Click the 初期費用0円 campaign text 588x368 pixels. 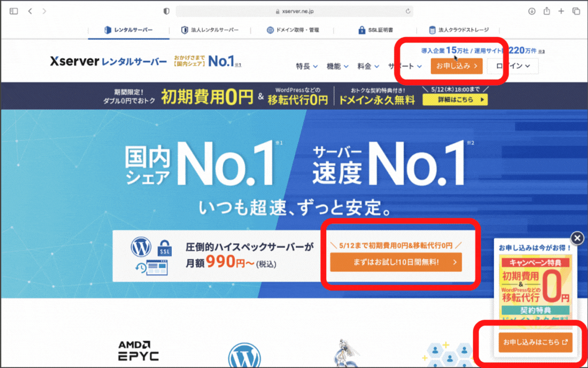pos(207,98)
